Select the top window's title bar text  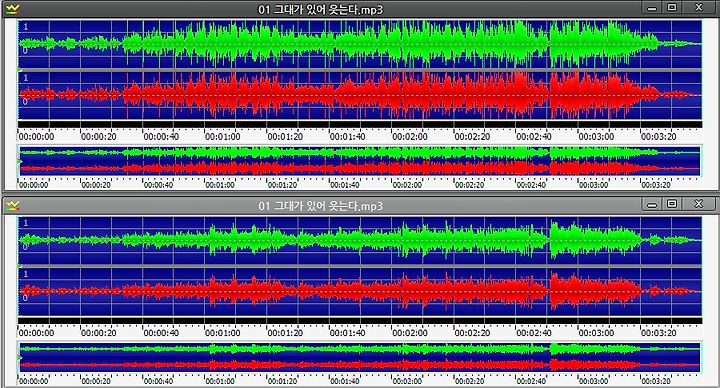(321, 9)
